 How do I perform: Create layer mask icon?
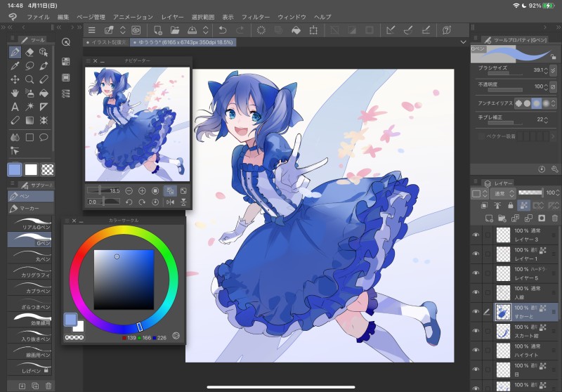542,218
